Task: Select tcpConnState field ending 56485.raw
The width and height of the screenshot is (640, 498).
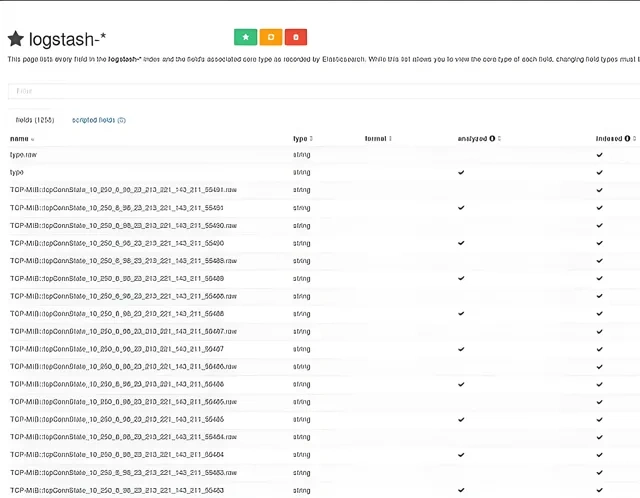Action: (x=123, y=402)
